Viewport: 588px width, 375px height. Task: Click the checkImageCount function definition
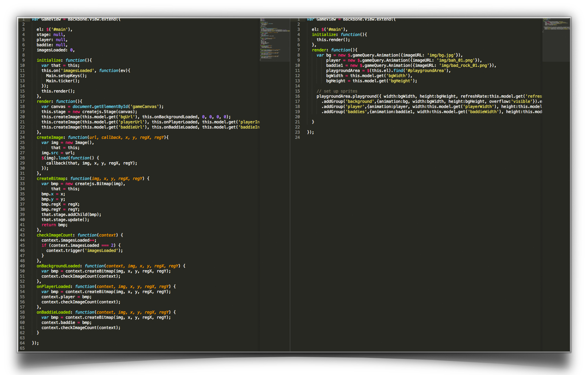click(x=54, y=235)
